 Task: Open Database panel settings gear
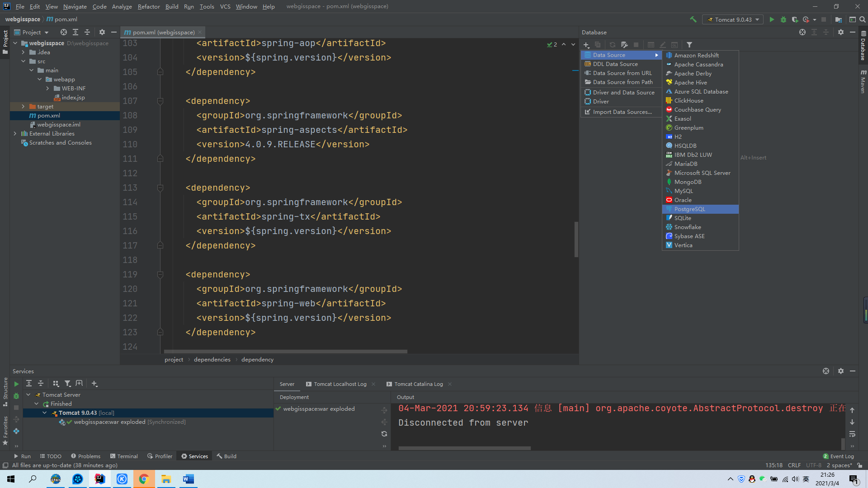841,32
